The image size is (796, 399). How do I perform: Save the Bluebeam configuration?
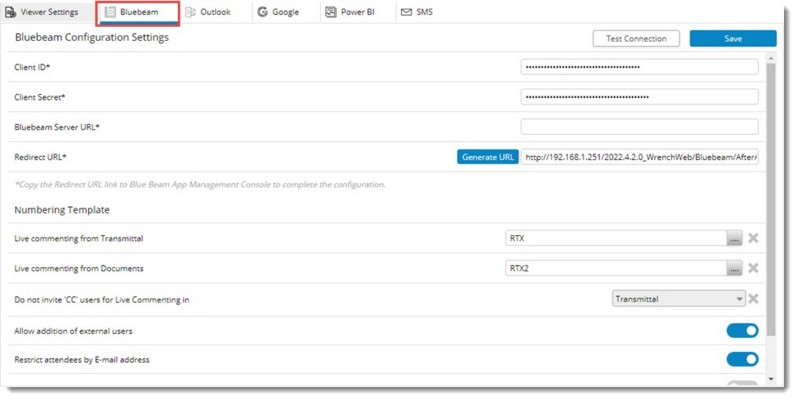733,39
